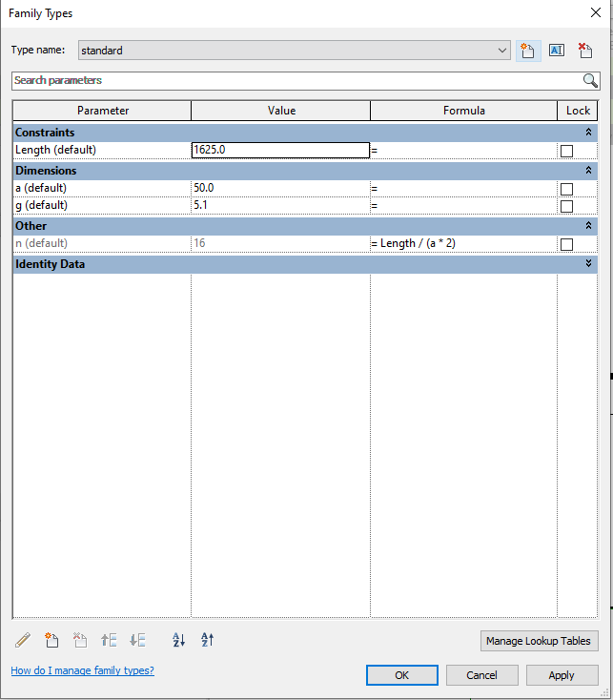Click the Rename Type icon
The image size is (613, 700).
click(557, 51)
